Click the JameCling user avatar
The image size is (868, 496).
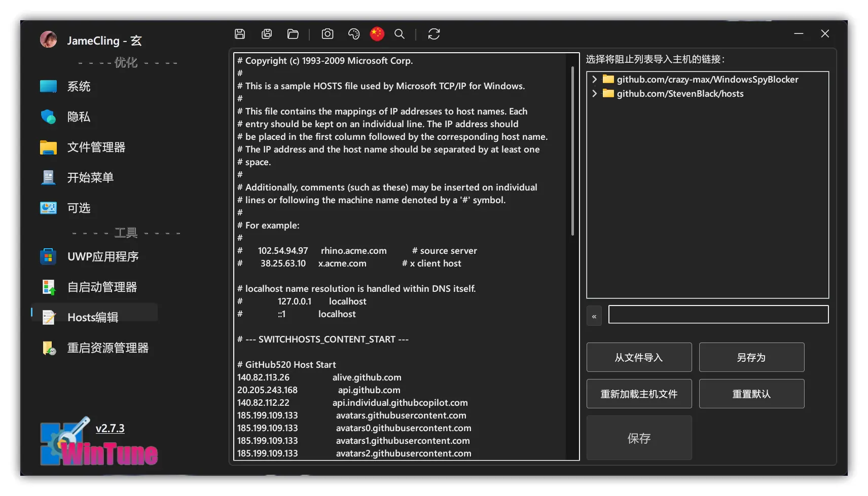coord(49,40)
